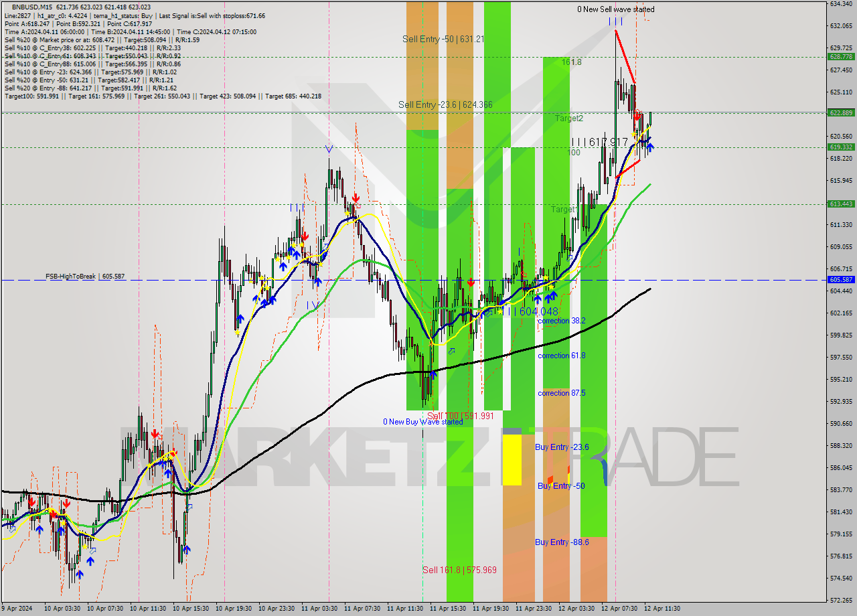Click the 619.332 price tag on axis

[840, 147]
